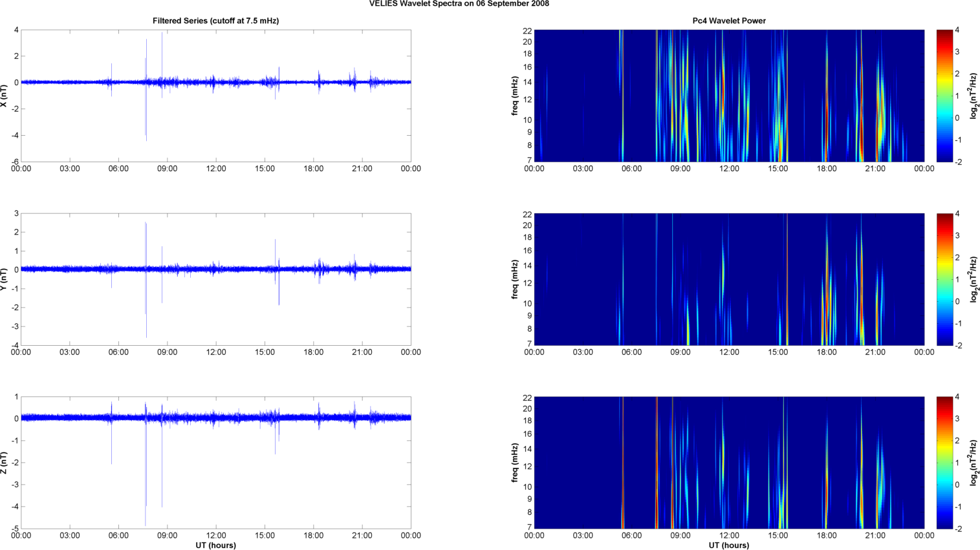Click the Y (nT) axis label
This screenshot has height=550, width=980.
4,279
